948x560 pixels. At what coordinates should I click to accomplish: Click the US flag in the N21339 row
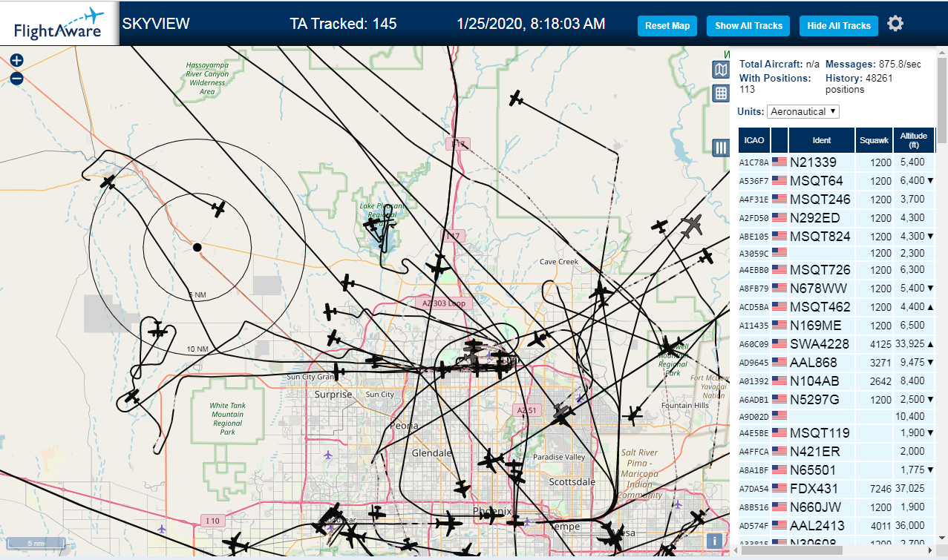(779, 162)
